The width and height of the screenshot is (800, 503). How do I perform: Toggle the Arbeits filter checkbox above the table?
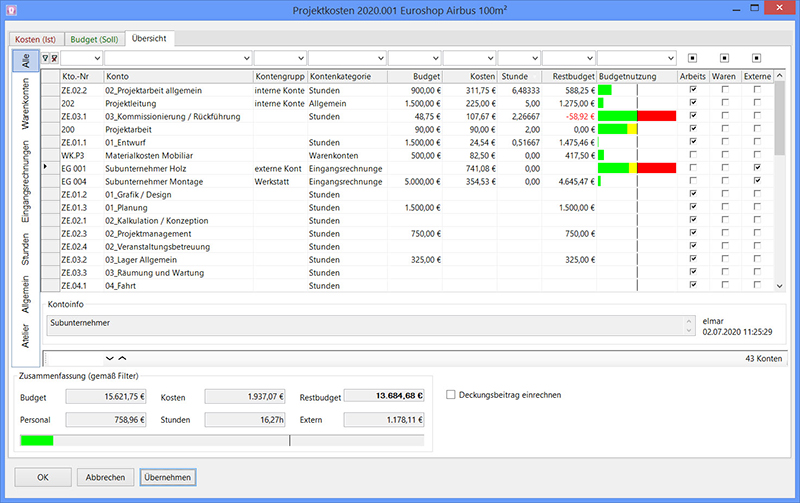pos(692,58)
